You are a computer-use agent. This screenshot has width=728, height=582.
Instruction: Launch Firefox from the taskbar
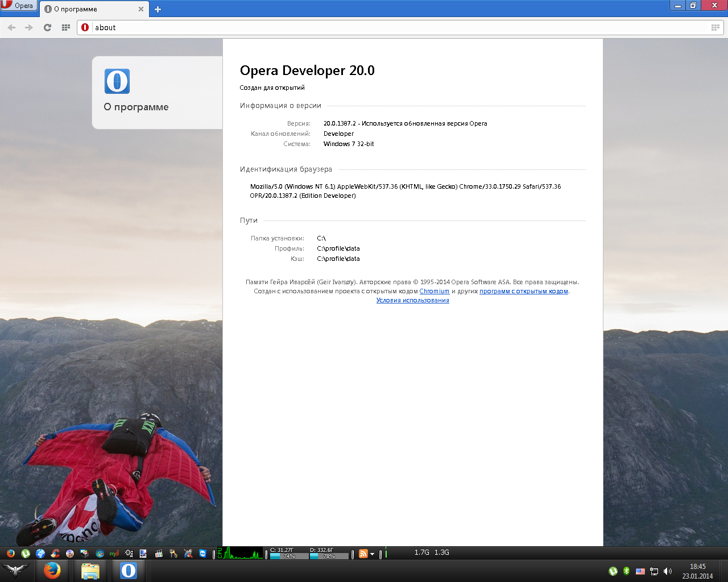52,570
